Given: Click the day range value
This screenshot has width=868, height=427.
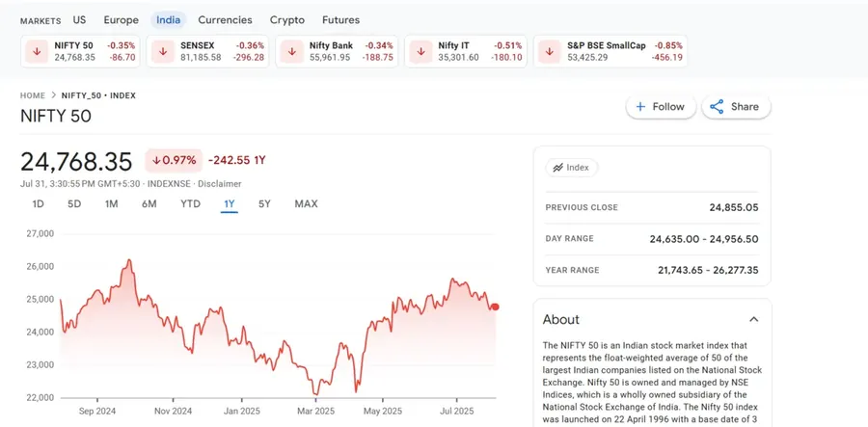Looking at the screenshot, I should pyautogui.click(x=704, y=239).
